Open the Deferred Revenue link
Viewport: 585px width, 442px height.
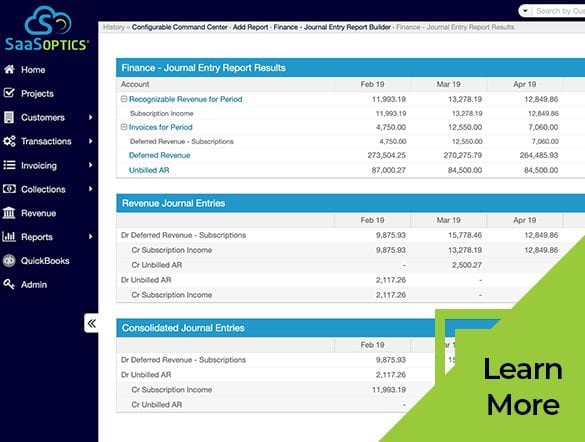[x=159, y=155]
